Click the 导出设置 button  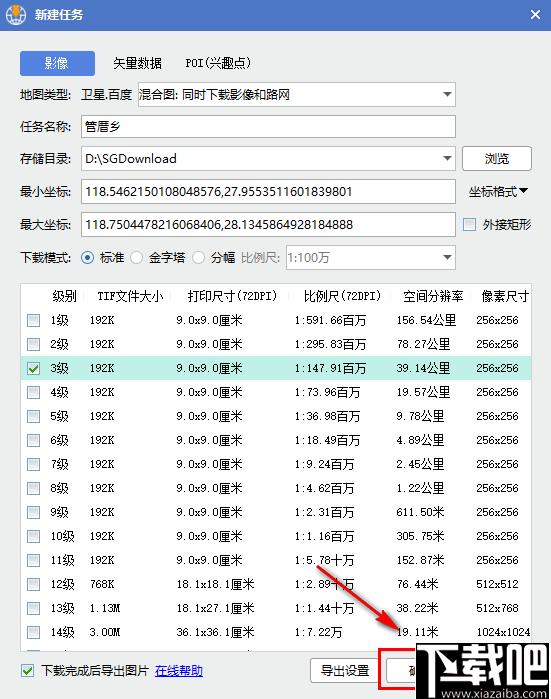345,670
